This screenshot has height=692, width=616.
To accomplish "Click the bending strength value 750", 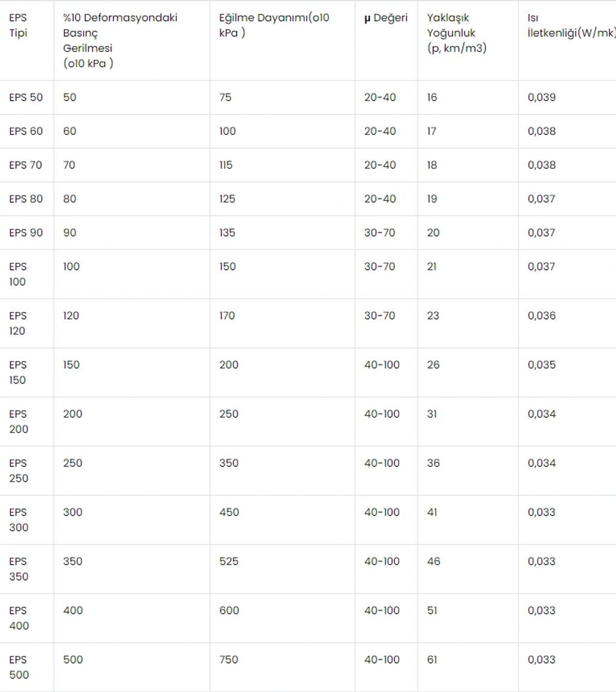I will (x=229, y=659).
